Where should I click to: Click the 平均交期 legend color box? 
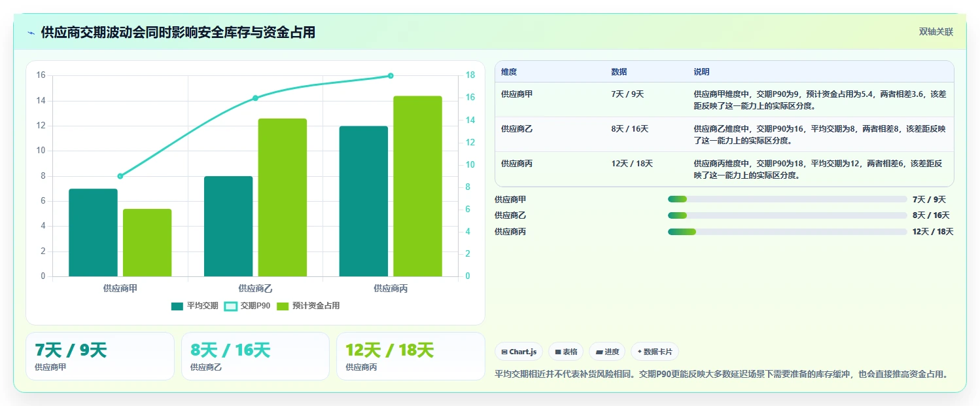(x=177, y=306)
